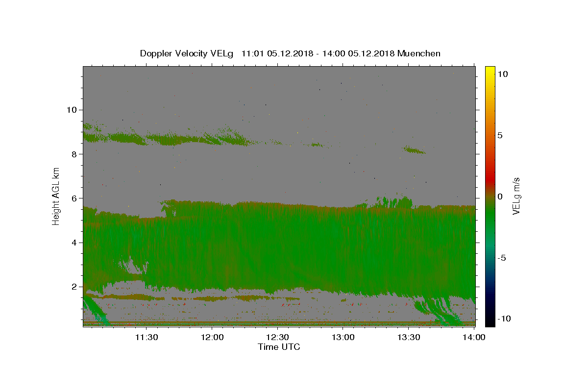The height and width of the screenshot is (392, 588).
Task: Click the start time '11:01 05.12.2018' in title
Action: point(277,53)
